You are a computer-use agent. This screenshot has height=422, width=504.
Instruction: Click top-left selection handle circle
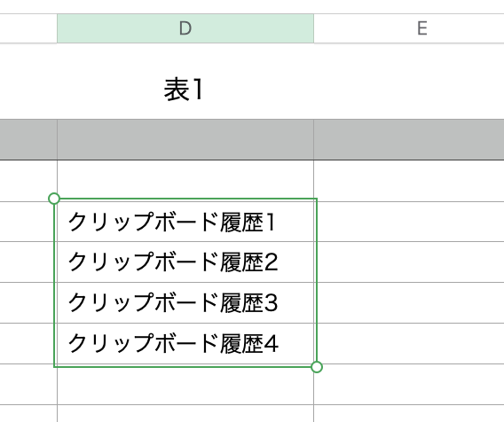54,199
